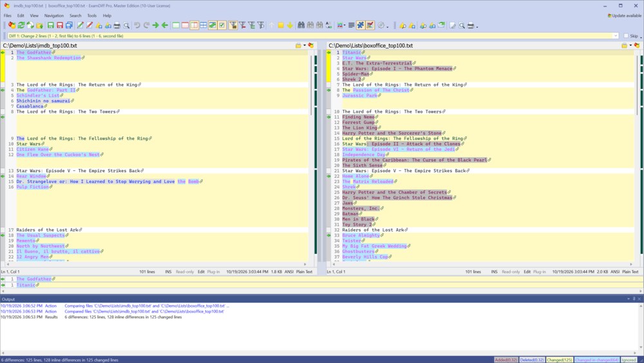Click the Undo icon
Image resolution: width=644 pixels, height=363 pixels.
[137, 26]
